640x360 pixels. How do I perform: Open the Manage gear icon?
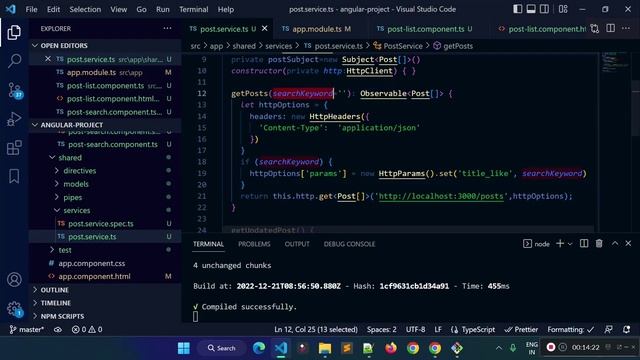pos(14,309)
